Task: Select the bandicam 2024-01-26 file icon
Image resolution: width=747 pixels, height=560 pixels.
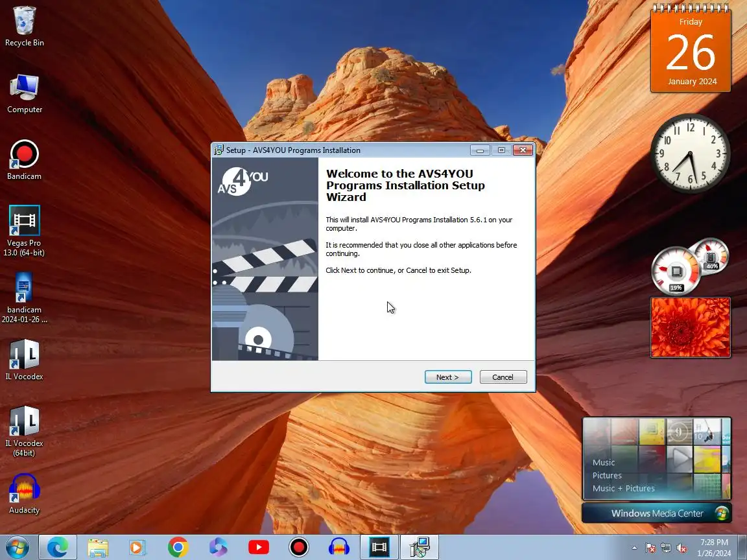Action: (24, 298)
